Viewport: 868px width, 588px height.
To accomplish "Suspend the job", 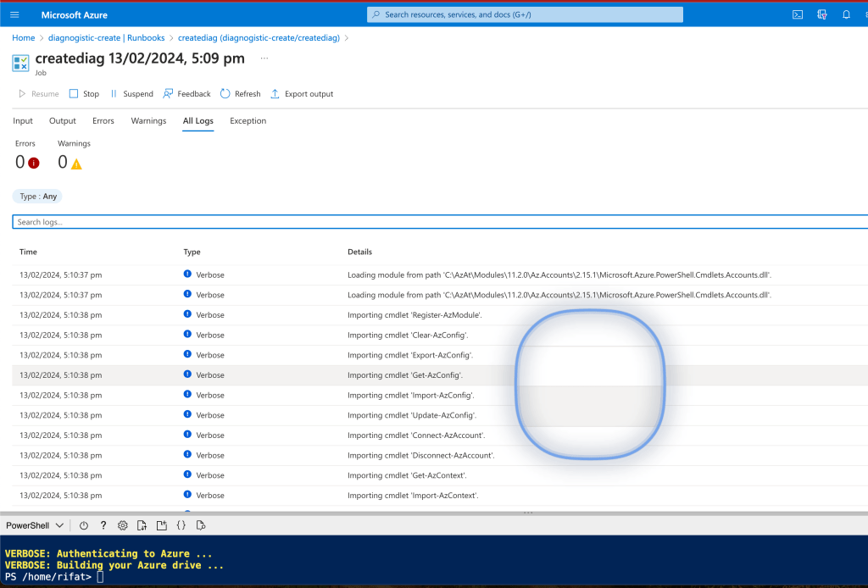I will 131,94.
